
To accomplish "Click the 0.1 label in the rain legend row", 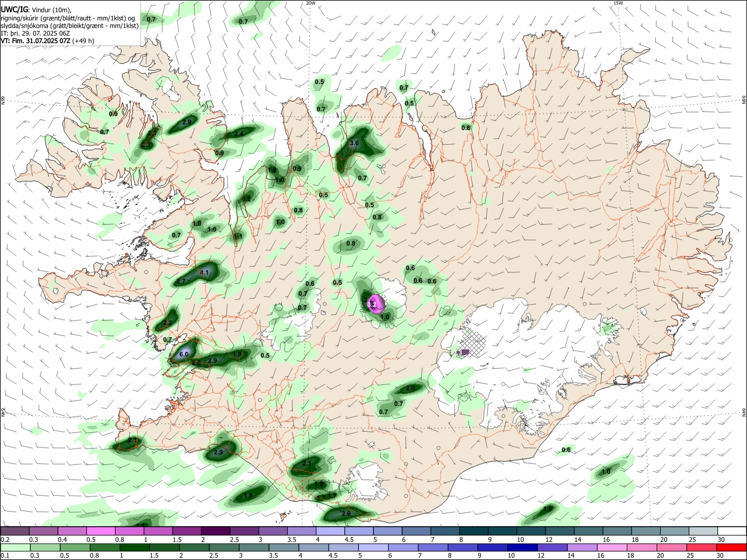I will tap(4, 556).
